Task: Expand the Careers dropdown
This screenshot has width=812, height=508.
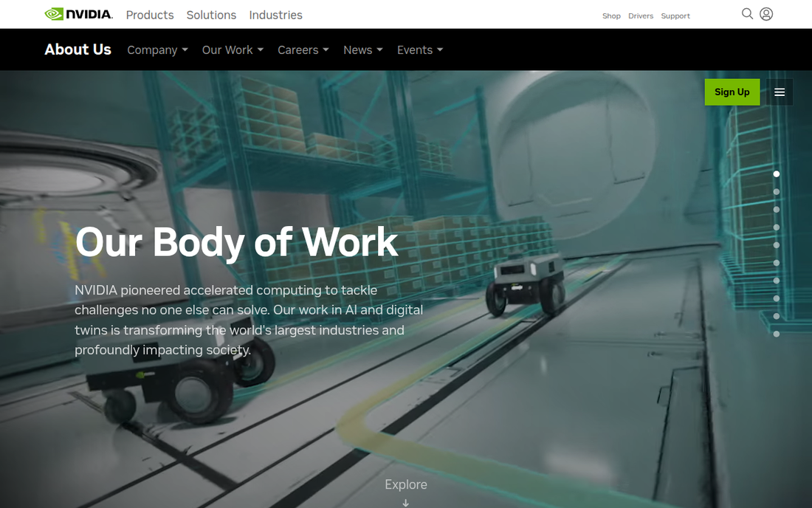Action: tap(303, 50)
